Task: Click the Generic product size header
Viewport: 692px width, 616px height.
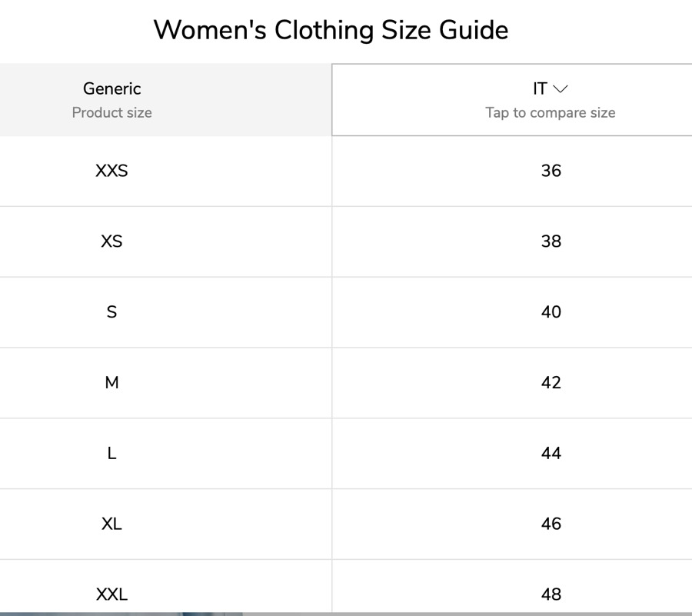Action: [112, 89]
